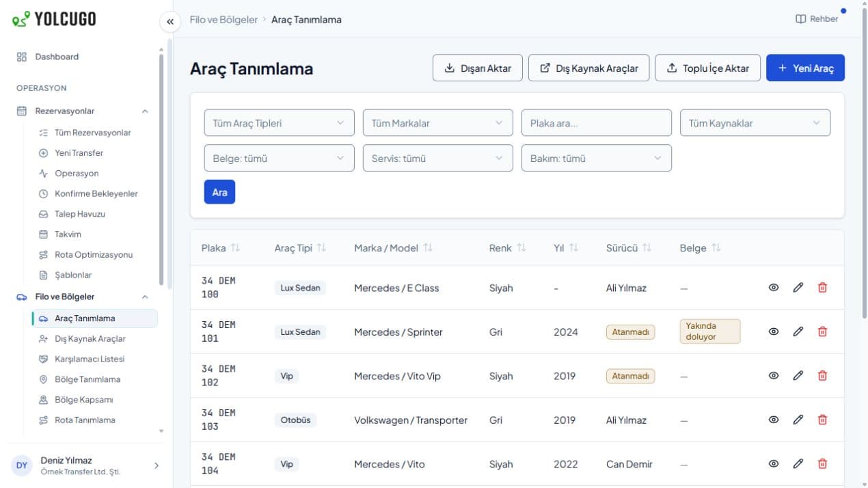Open the Tüm Kaynaklar dropdown
Image resolution: width=868 pixels, height=488 pixels.
[755, 123]
